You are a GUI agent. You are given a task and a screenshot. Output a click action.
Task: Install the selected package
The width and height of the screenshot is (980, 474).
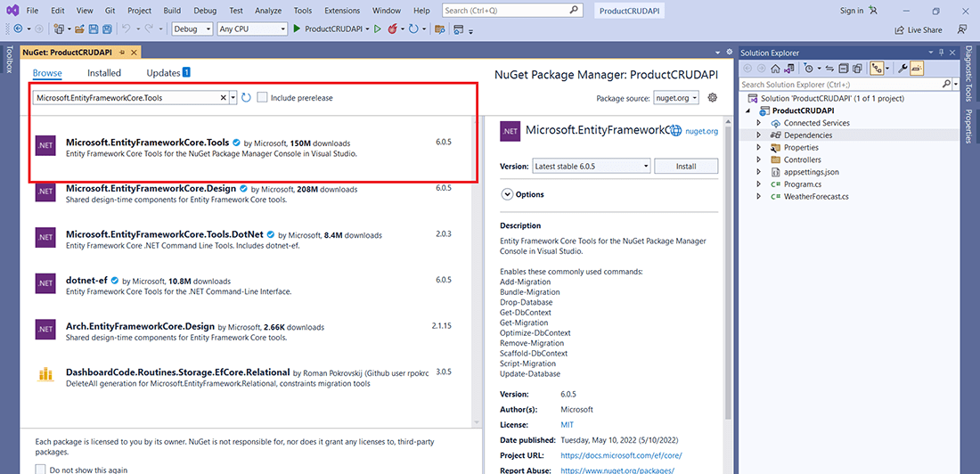[686, 167]
